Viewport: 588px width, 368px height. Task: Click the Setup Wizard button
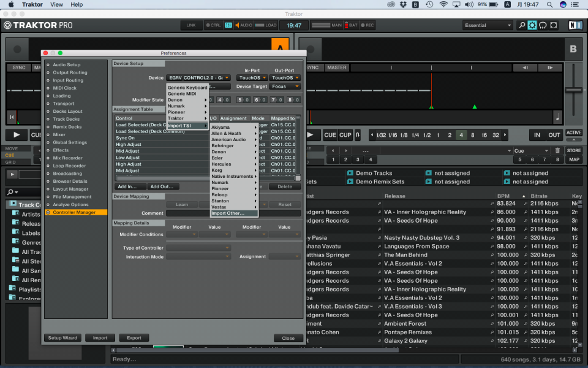coord(62,338)
